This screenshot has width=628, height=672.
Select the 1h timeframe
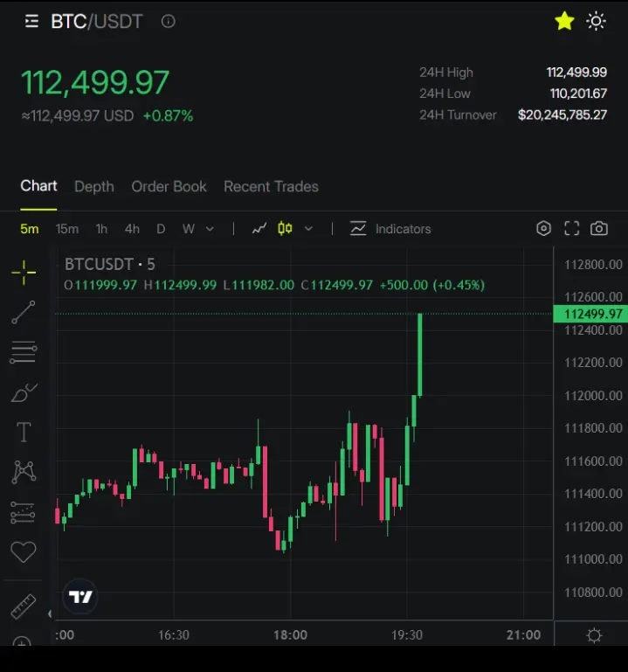tap(101, 229)
